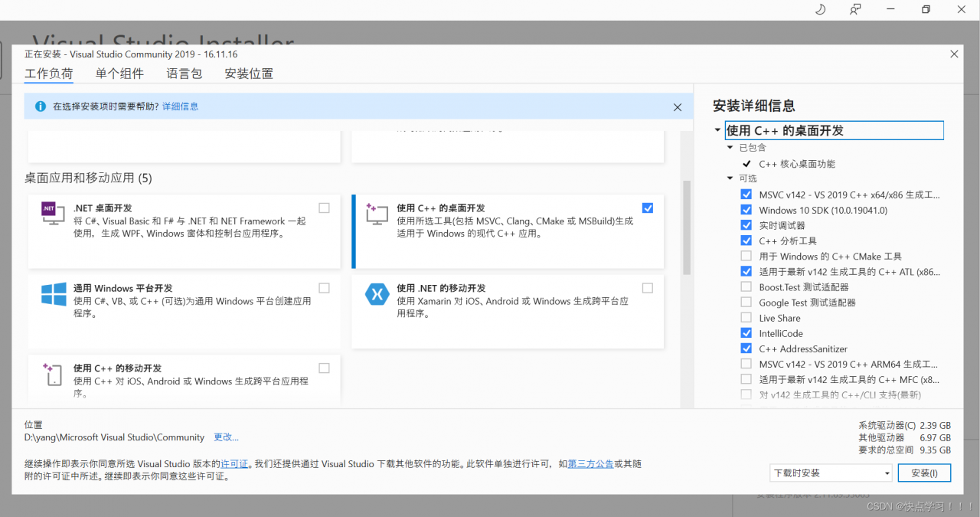
Task: Check the 使用 C++ 的移动开发 workload checkbox
Action: [325, 368]
